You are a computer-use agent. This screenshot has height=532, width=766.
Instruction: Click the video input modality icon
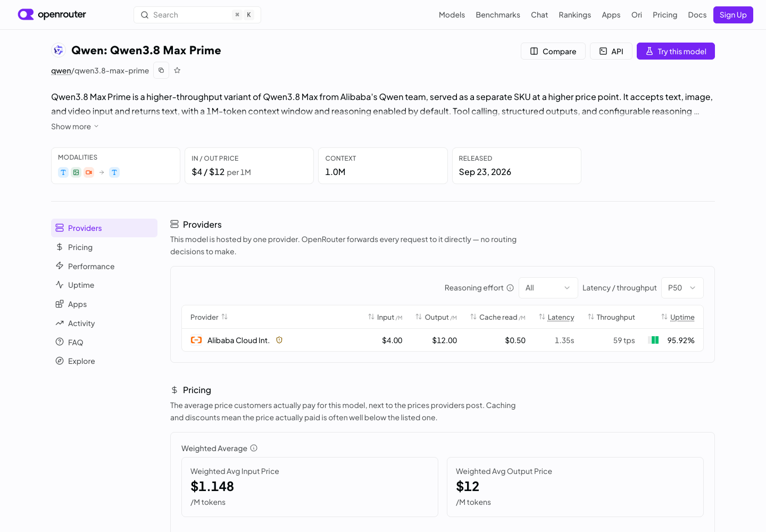coord(89,172)
